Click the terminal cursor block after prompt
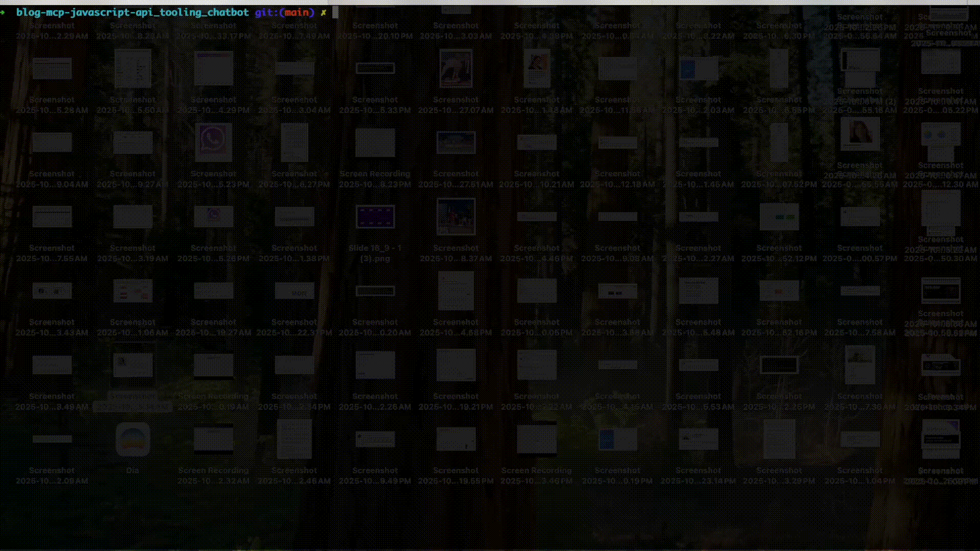Viewport: 980px width, 551px height. pos(335,12)
